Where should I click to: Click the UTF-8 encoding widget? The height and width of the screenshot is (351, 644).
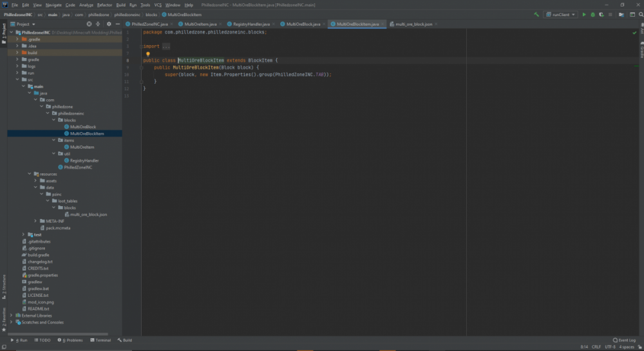click(x=610, y=347)
